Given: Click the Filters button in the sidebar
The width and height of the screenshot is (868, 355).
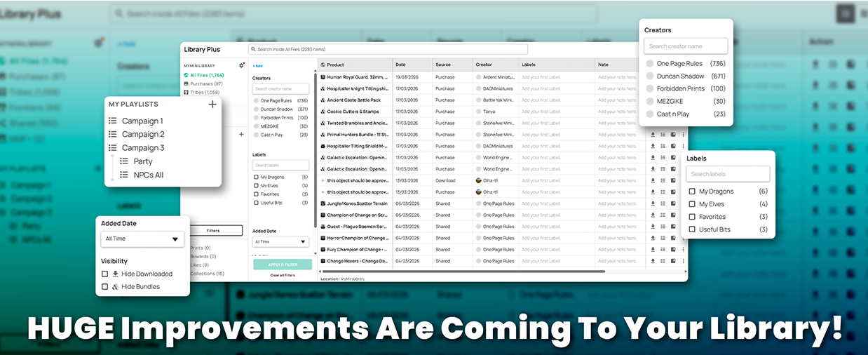Looking at the screenshot, I should coord(213,231).
